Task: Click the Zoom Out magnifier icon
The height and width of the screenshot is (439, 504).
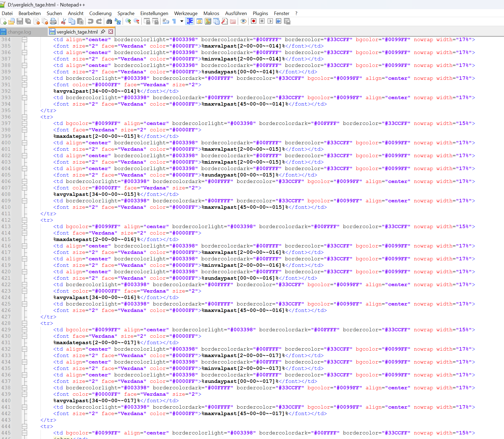Action: tap(136, 21)
